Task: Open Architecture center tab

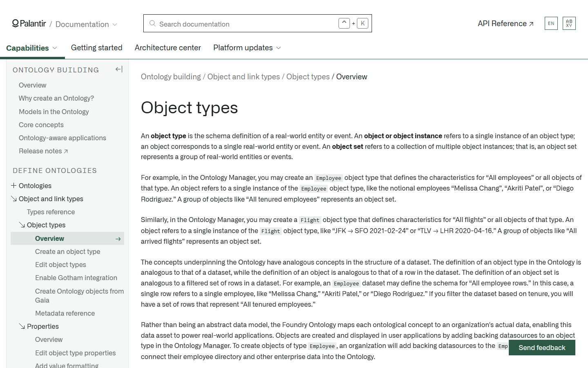Action: 168,48
